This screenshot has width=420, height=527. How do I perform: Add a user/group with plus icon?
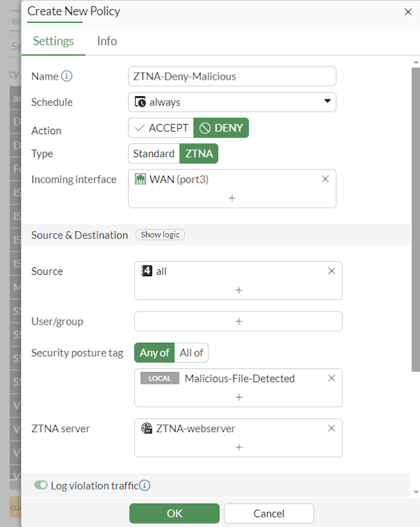tap(239, 321)
